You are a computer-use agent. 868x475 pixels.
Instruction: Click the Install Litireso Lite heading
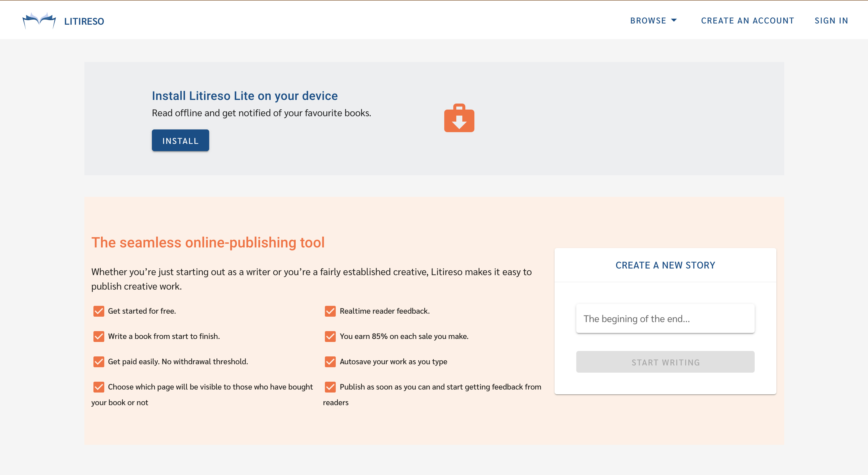(245, 96)
